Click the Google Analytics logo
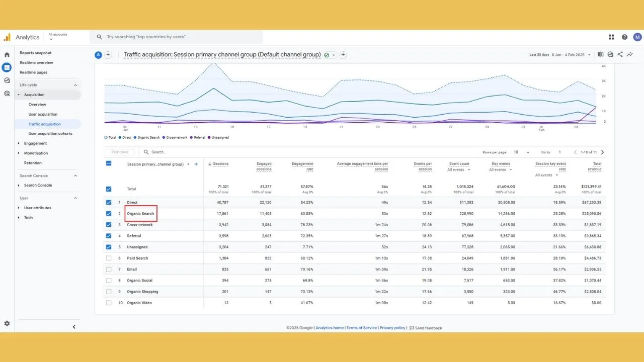This screenshot has width=644, height=362. click(7, 37)
